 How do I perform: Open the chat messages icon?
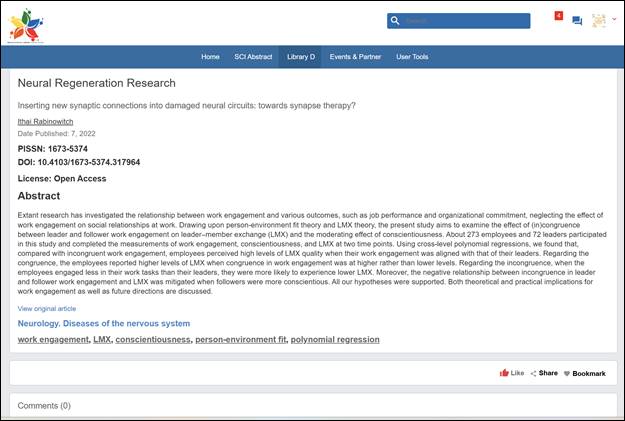577,21
